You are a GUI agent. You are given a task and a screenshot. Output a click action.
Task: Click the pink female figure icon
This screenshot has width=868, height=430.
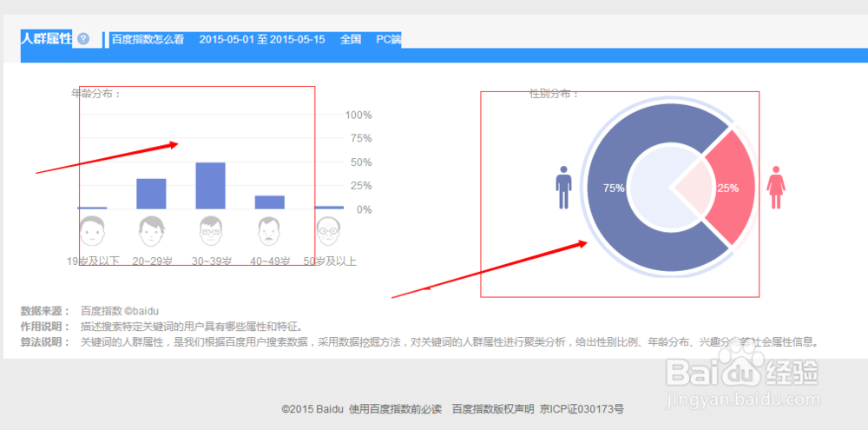point(776,188)
